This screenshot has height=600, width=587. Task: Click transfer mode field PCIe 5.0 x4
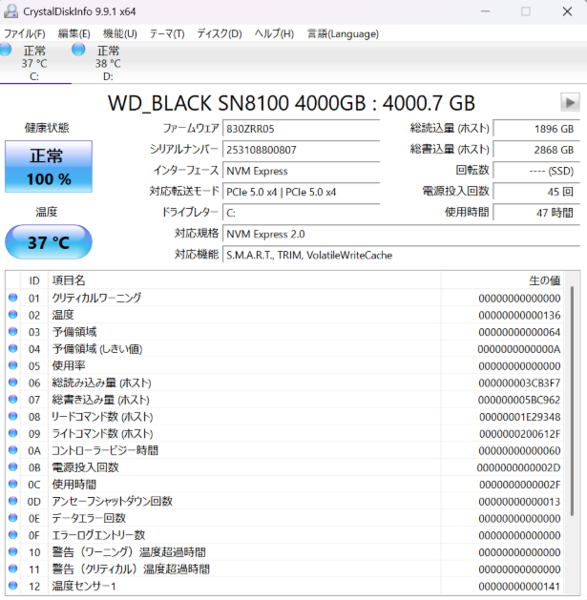(301, 192)
